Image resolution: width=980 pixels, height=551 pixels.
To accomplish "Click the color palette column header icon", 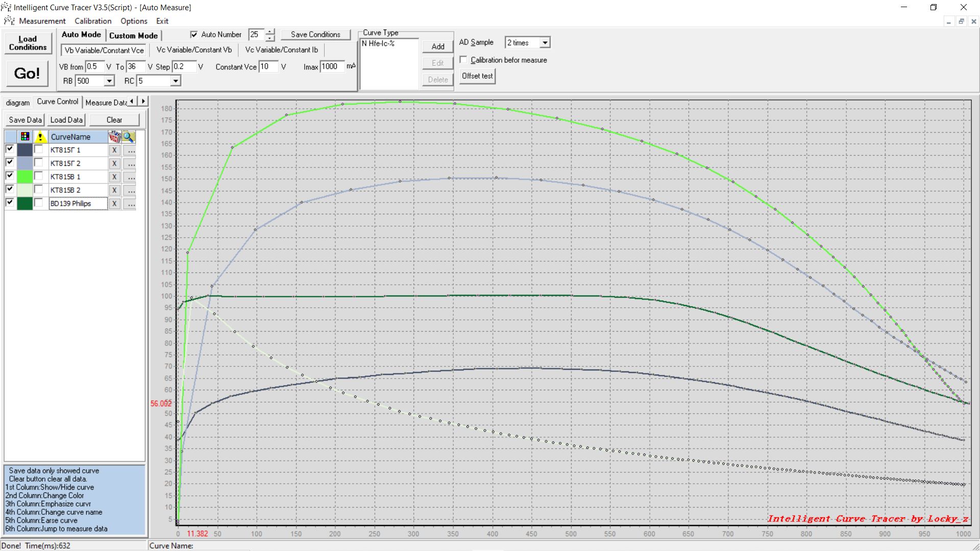I will [24, 137].
